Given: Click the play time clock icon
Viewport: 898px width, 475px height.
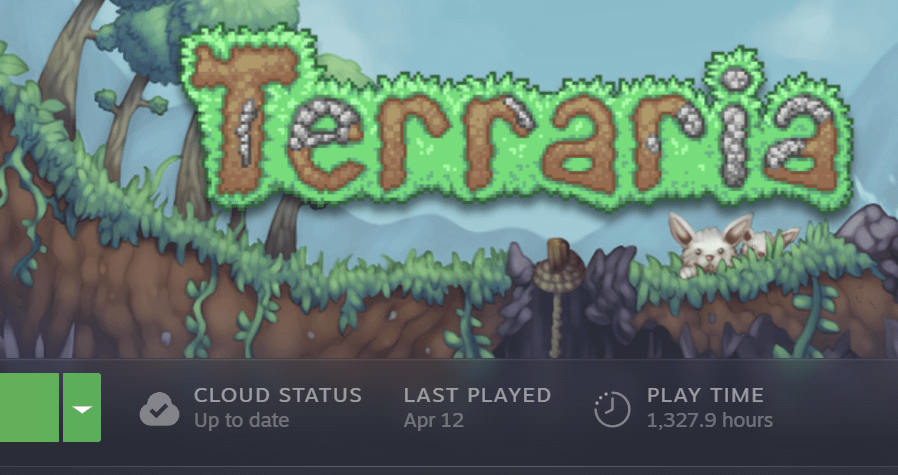Looking at the screenshot, I should [612, 409].
